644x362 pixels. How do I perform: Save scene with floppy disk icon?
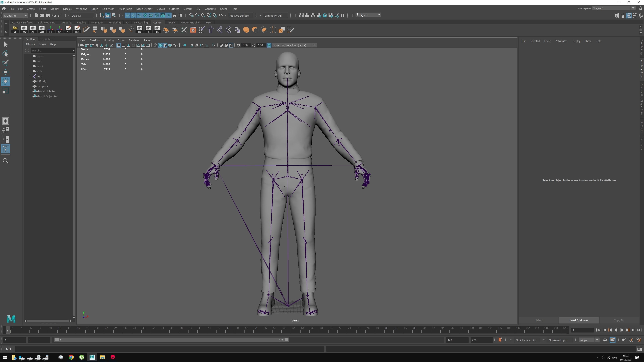click(x=48, y=15)
